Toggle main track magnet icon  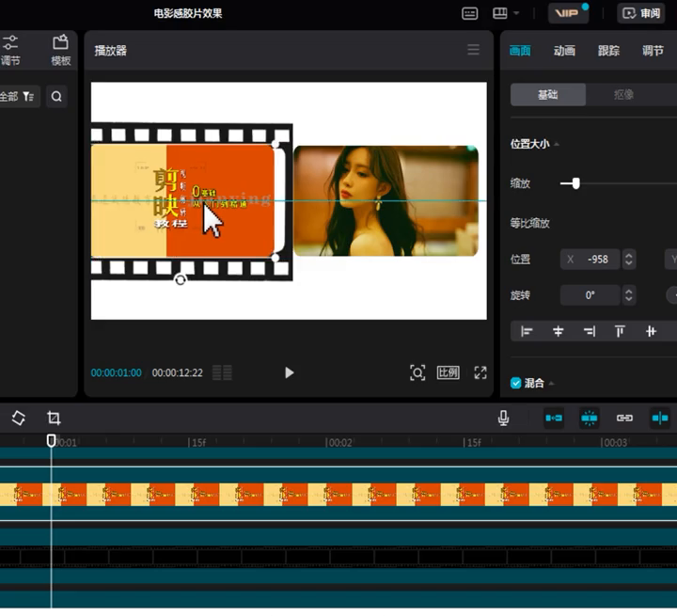[554, 419]
